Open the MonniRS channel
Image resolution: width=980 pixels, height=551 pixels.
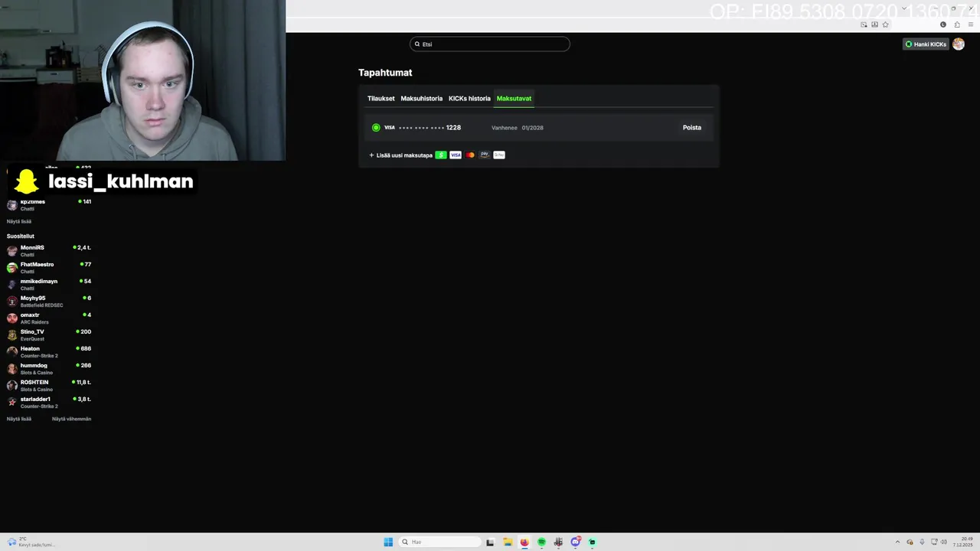[x=49, y=251]
